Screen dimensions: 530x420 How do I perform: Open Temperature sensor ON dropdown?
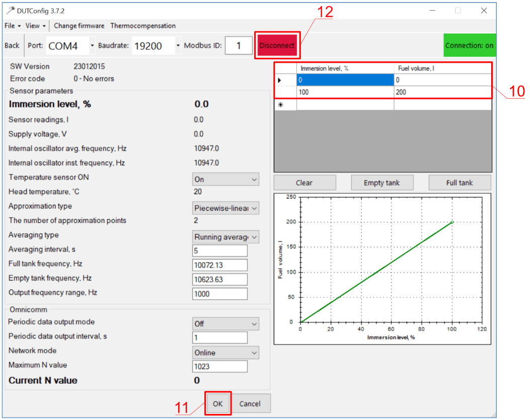point(225,180)
